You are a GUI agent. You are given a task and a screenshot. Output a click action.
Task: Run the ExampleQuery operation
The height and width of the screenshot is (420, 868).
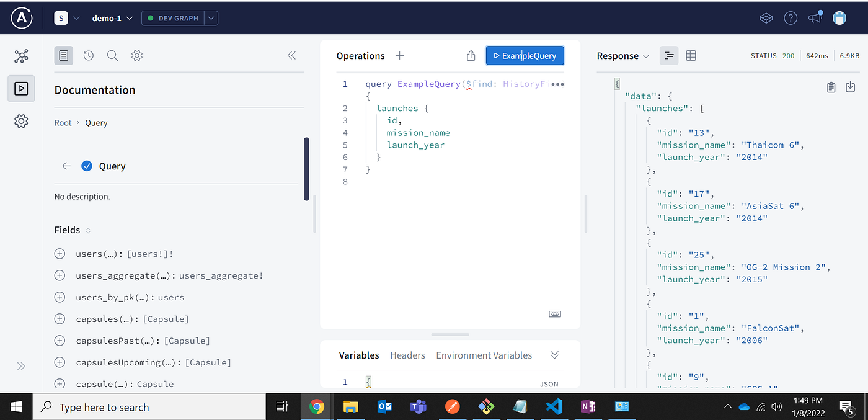525,56
